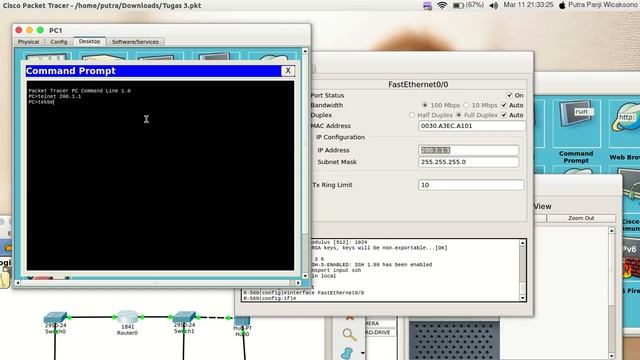The width and height of the screenshot is (640, 360).
Task: Click into the IP Address field
Action: 469,150
